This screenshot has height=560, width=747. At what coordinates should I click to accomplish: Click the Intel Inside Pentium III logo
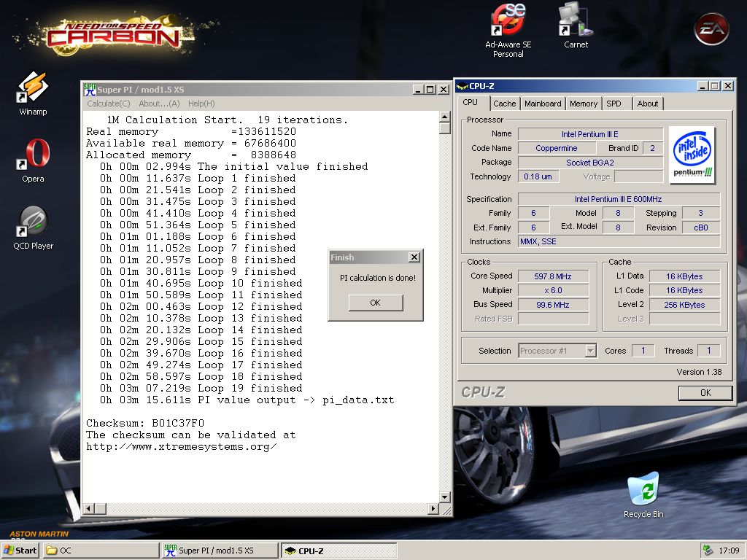(x=692, y=155)
